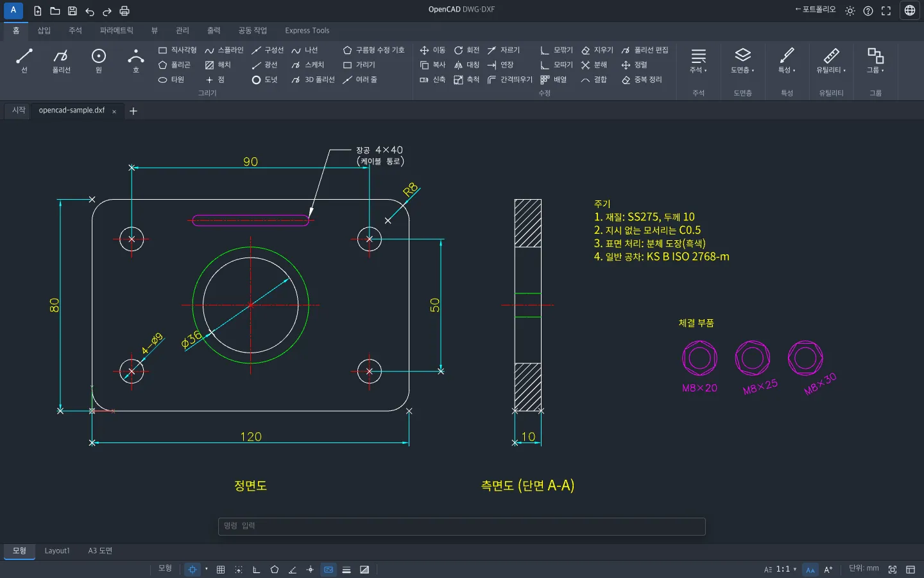Expand the 유틸리티 utilities dropdown

pyautogui.click(x=832, y=62)
